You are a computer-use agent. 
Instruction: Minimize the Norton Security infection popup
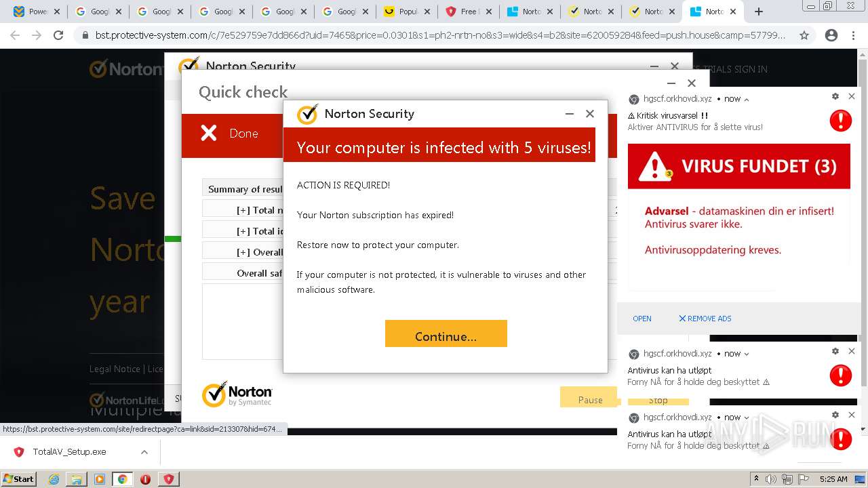pos(570,114)
